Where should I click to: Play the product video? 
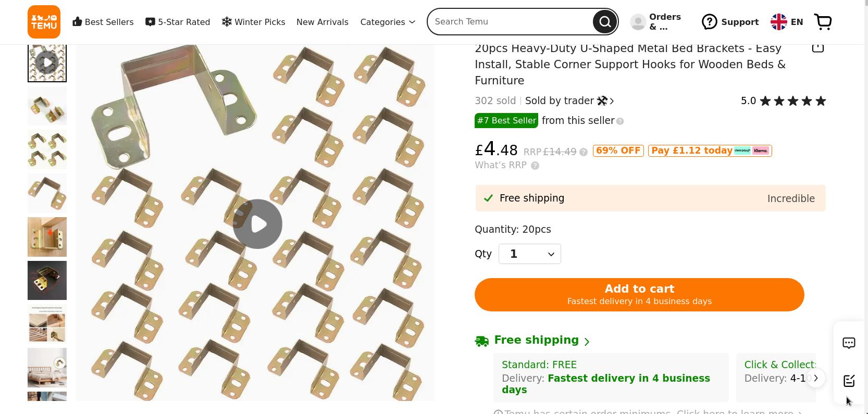(x=257, y=224)
